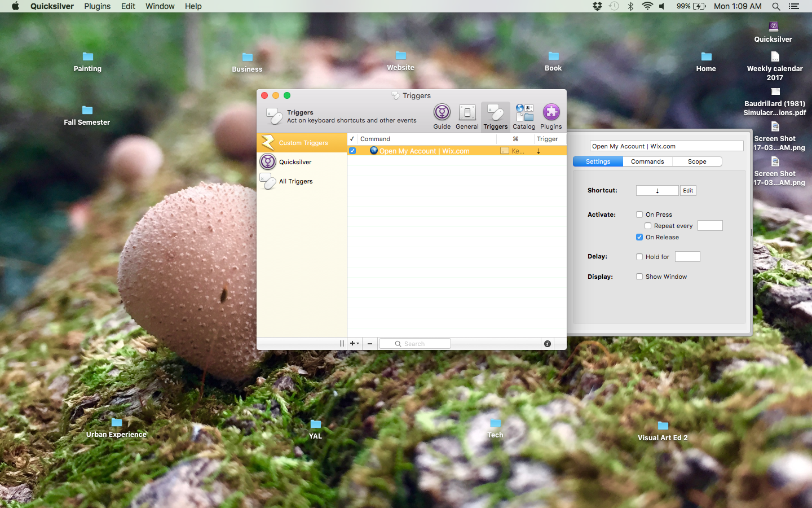
Task: Click the Repeat every interval field
Action: 710,226
